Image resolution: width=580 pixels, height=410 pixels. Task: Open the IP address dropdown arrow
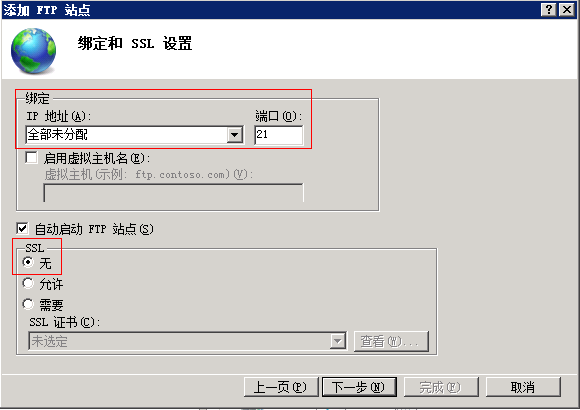pyautogui.click(x=234, y=135)
